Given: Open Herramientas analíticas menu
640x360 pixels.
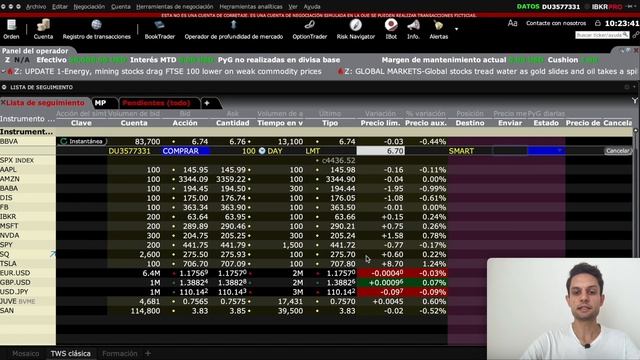Looking at the screenshot, I should pos(251,7).
